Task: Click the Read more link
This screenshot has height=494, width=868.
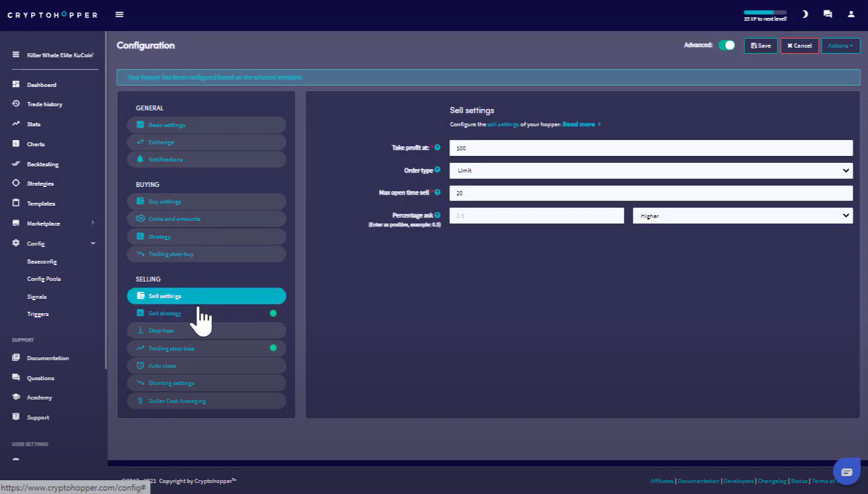Action: 581,124
